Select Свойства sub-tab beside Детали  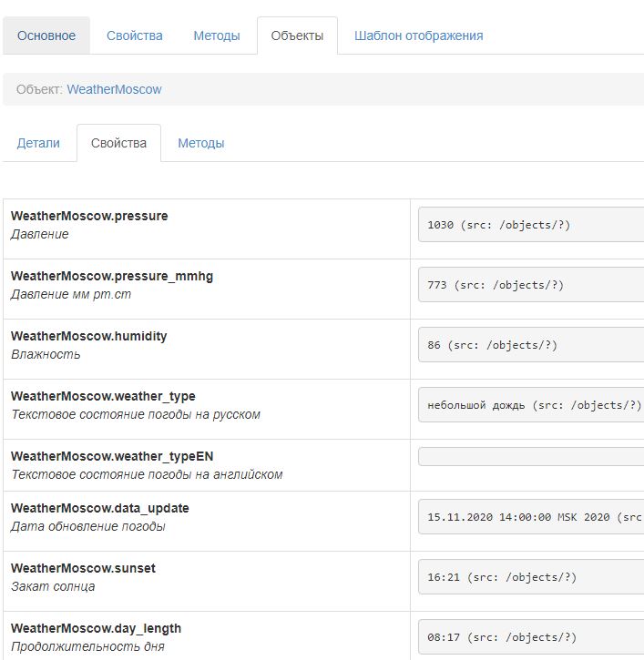click(118, 143)
